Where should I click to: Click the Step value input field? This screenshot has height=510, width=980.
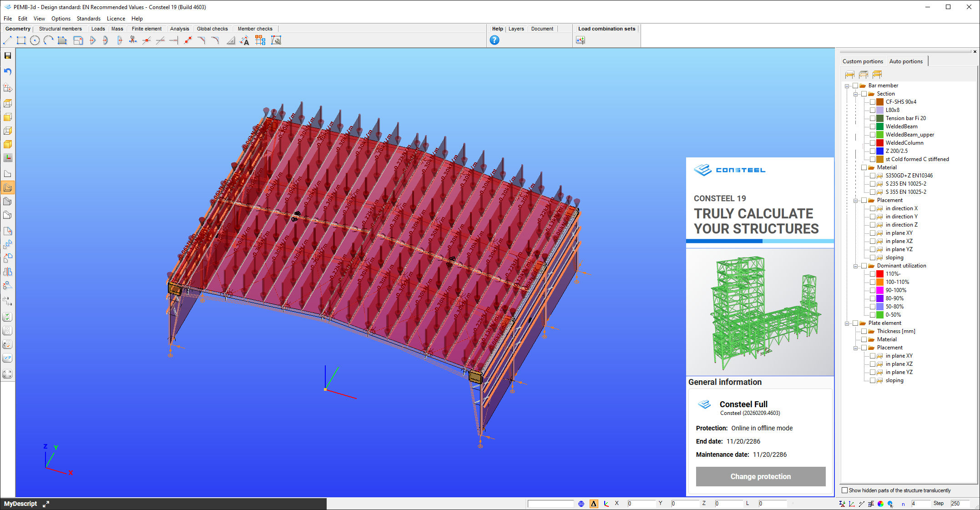[961, 504]
